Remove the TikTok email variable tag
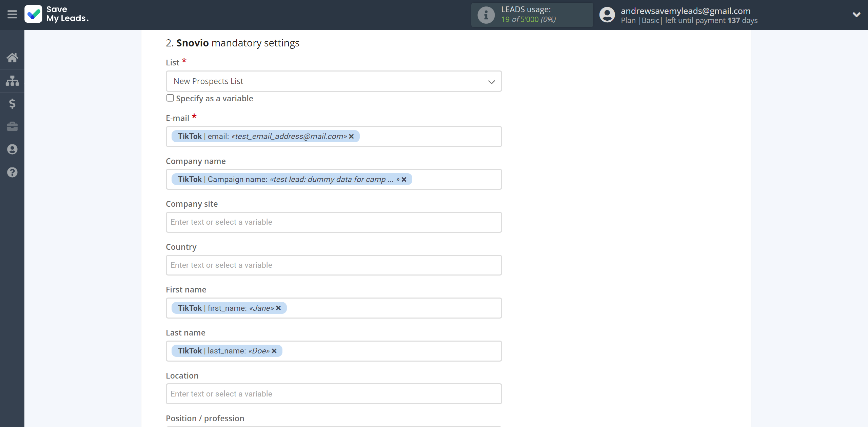Viewport: 868px width, 427px height. coord(352,136)
